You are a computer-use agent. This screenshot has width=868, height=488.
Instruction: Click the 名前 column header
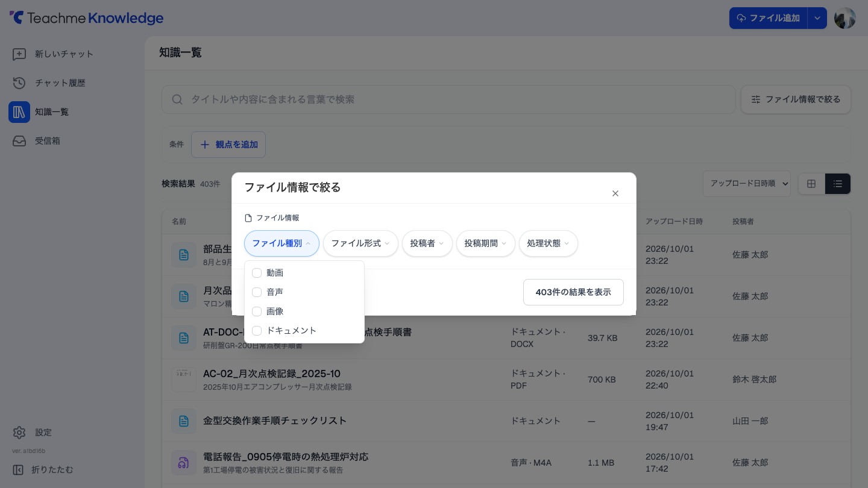pos(179,222)
